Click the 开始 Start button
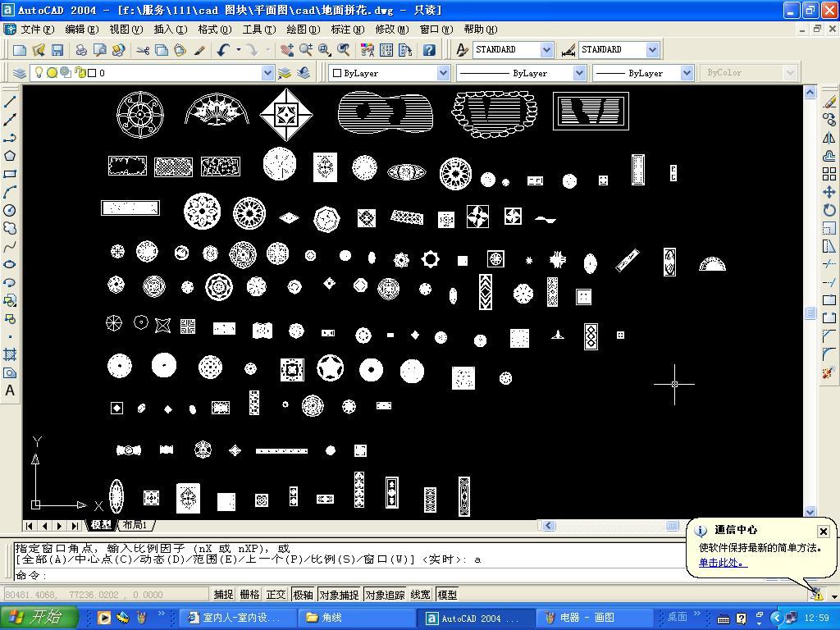This screenshot has height=630, width=840. point(39,618)
